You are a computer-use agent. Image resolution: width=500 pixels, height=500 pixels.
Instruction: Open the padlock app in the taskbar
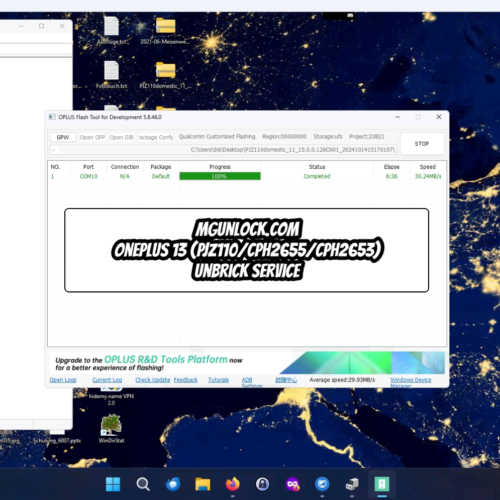point(263,484)
